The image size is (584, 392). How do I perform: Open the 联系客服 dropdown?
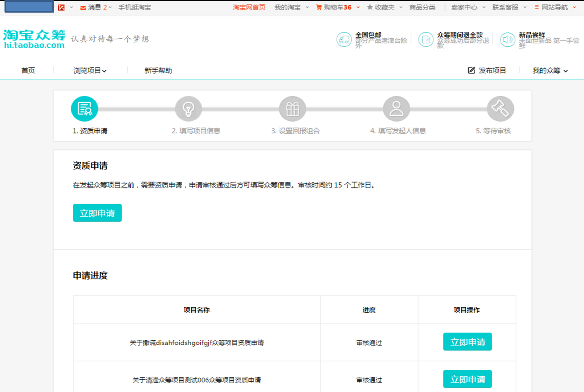coord(510,8)
